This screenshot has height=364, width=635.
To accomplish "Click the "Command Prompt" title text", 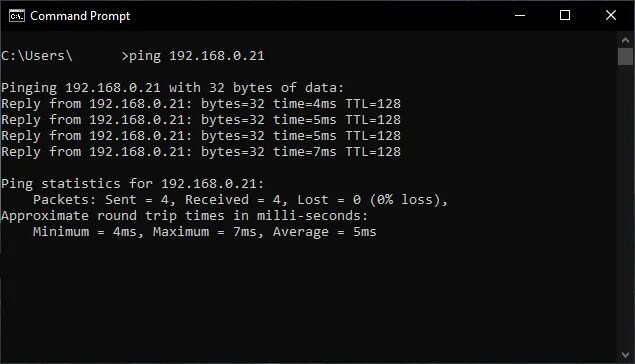I will pos(80,16).
